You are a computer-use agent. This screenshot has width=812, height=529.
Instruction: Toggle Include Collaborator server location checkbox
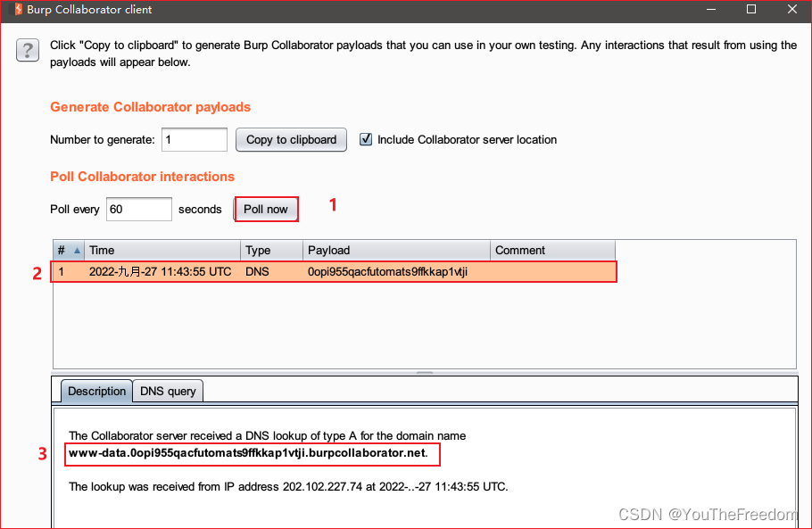366,139
